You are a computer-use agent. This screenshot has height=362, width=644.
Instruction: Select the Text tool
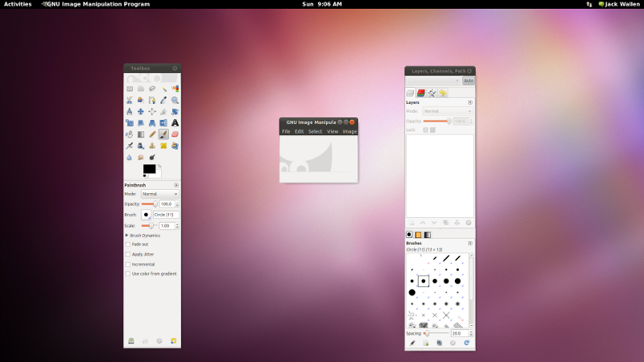(175, 123)
